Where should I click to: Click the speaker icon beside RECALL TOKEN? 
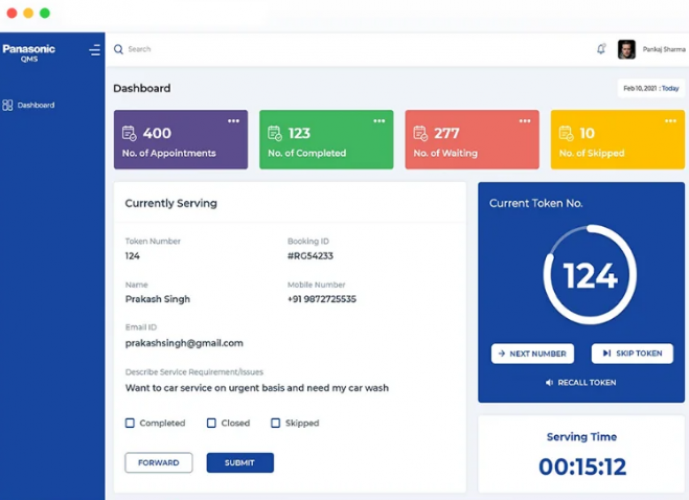pyautogui.click(x=549, y=383)
